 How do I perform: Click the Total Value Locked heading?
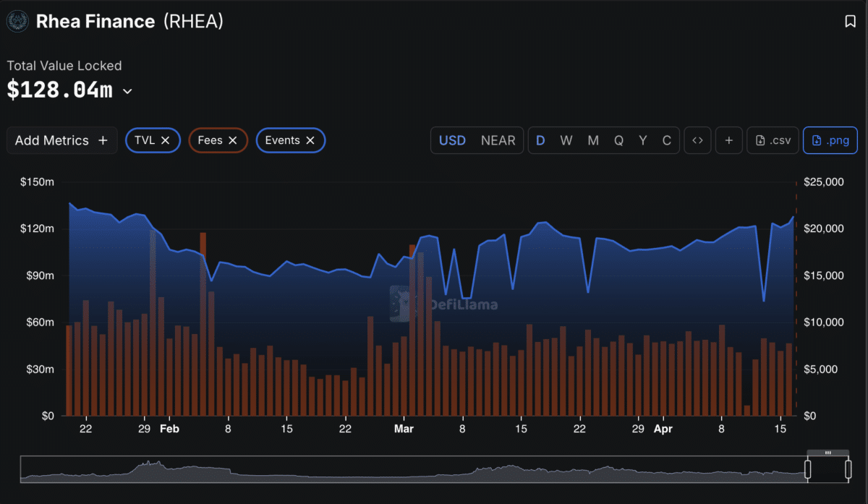[x=64, y=66]
